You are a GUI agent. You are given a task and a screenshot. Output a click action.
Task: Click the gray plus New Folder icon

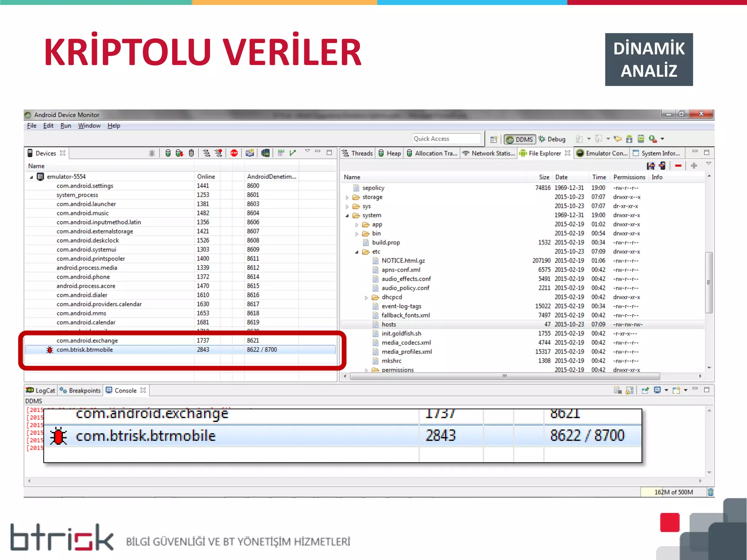694,166
